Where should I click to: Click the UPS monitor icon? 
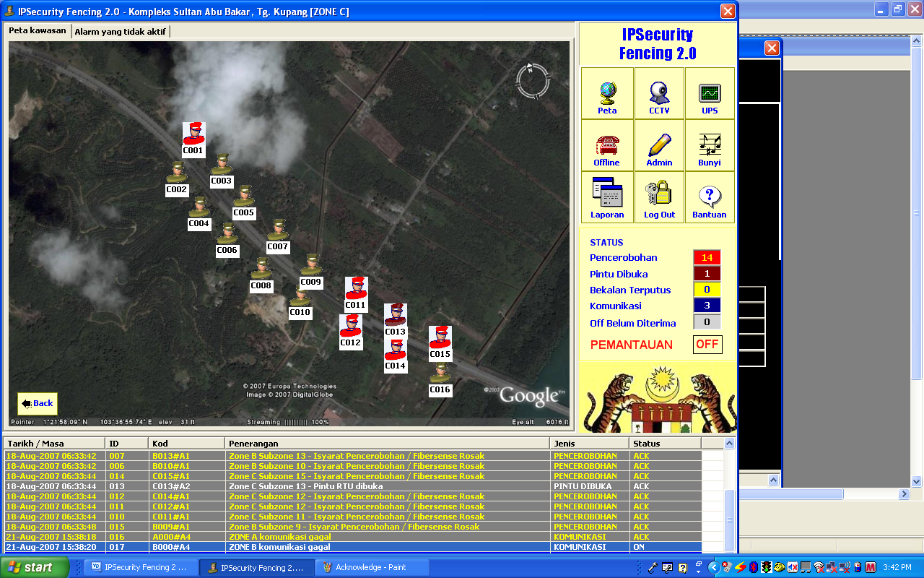pos(710,94)
